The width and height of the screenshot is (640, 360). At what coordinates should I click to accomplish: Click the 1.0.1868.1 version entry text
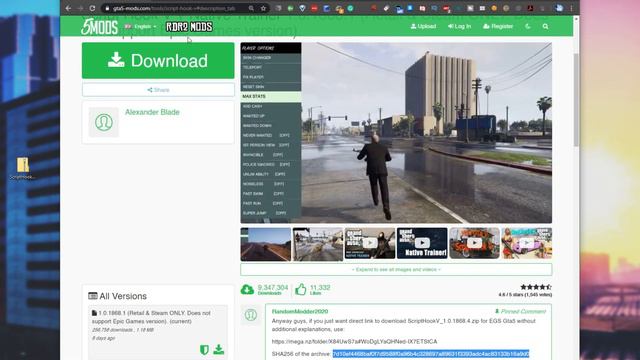pos(151,317)
